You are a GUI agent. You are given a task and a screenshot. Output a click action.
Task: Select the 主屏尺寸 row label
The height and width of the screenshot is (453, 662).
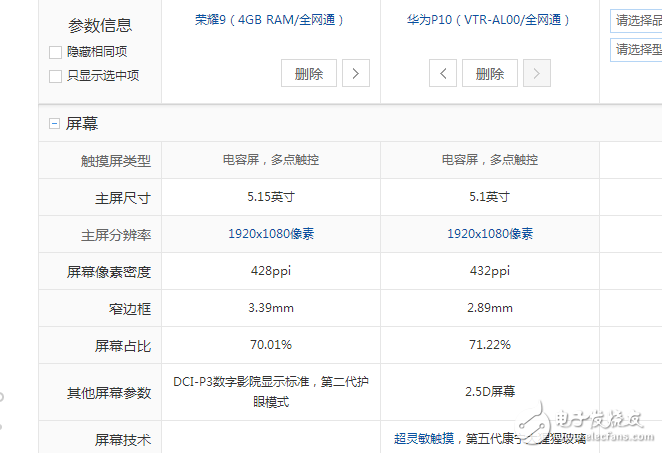coord(123,198)
